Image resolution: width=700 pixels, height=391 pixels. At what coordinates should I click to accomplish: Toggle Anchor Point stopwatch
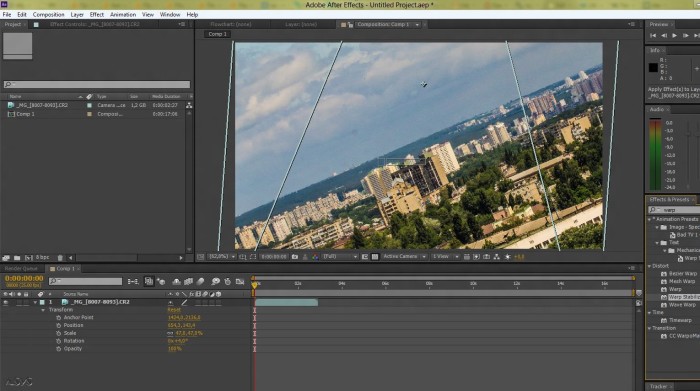tap(58, 318)
